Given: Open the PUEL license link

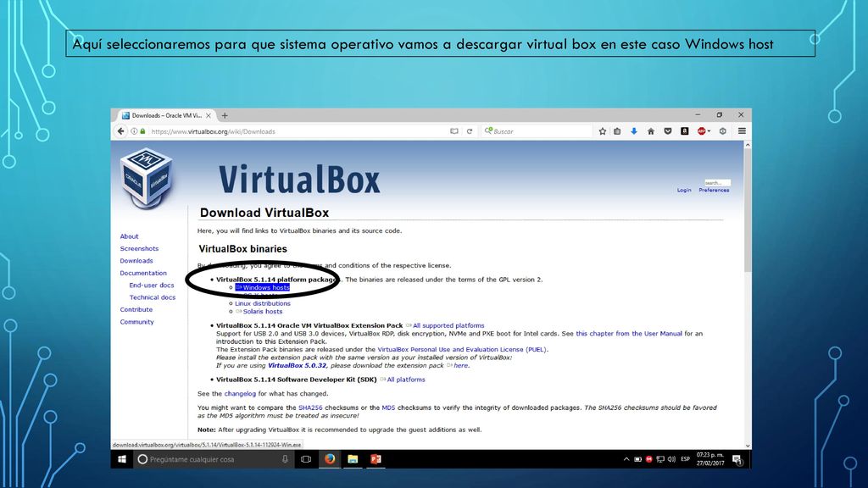Looking at the screenshot, I should (x=462, y=350).
